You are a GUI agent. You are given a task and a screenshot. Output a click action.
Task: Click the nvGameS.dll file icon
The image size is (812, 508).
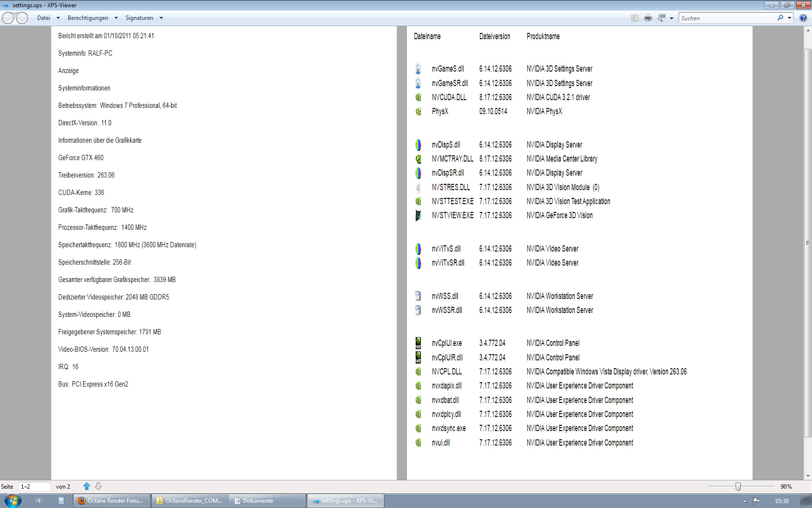point(418,69)
